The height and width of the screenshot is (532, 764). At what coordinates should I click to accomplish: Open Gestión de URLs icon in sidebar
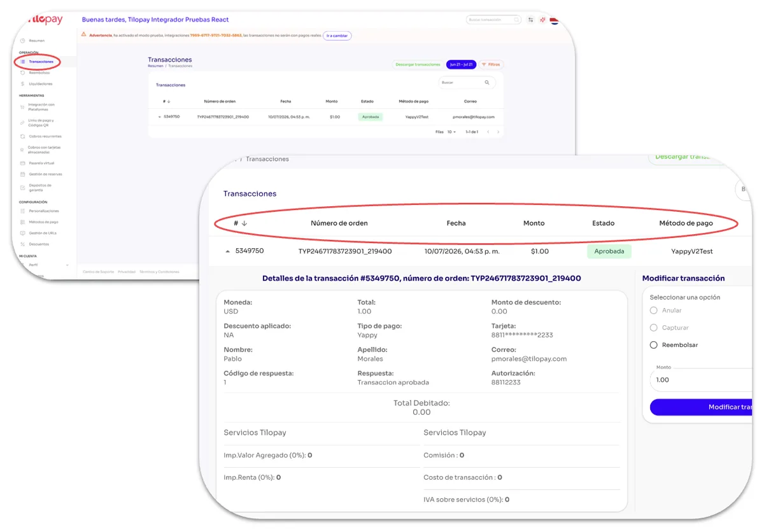(x=22, y=233)
